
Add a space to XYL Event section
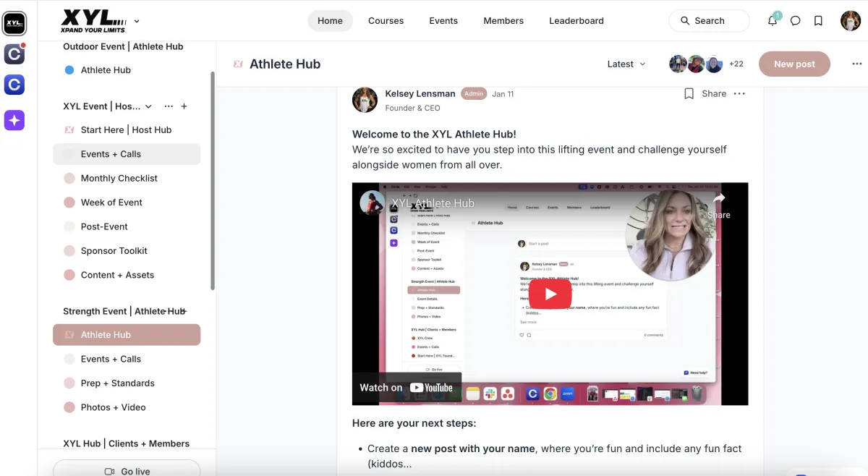[x=184, y=106]
